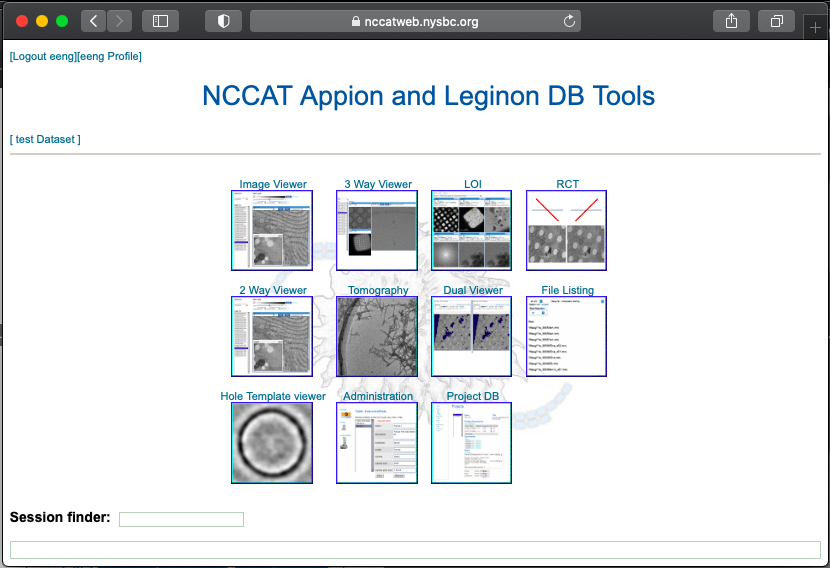The image size is (830, 568).
Task: Open the Hole Template viewer link
Action: 273,396
